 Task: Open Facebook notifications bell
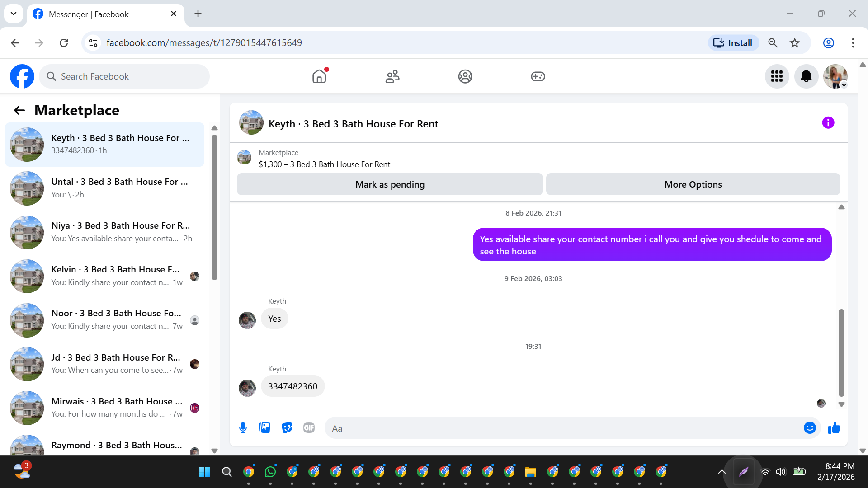806,76
